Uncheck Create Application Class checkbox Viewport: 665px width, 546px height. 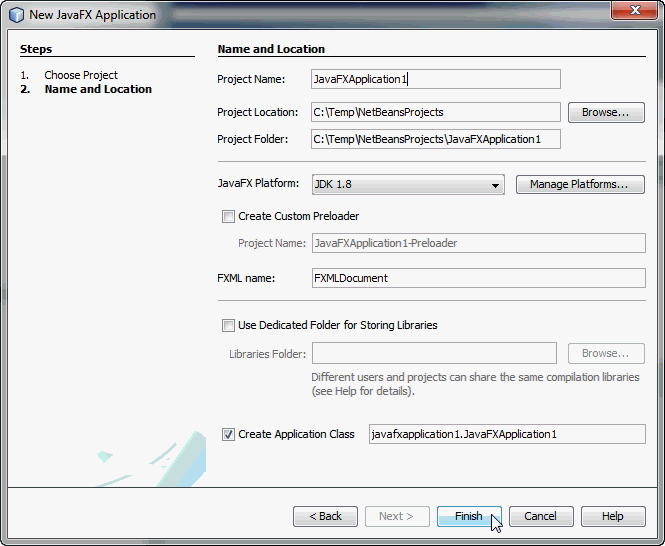[x=228, y=434]
